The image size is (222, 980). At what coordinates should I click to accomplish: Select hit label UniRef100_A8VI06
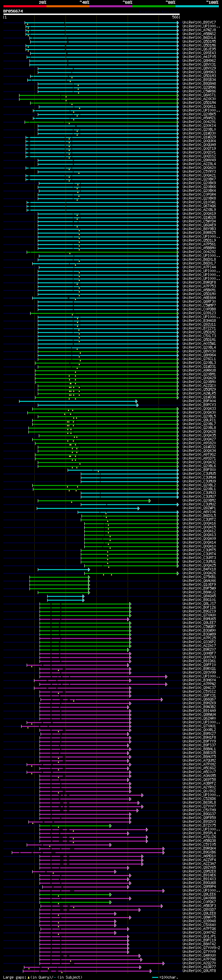[199, 512]
